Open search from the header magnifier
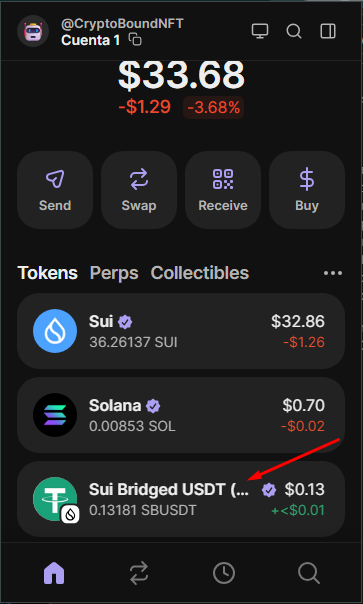This screenshot has width=363, height=604. [x=294, y=31]
